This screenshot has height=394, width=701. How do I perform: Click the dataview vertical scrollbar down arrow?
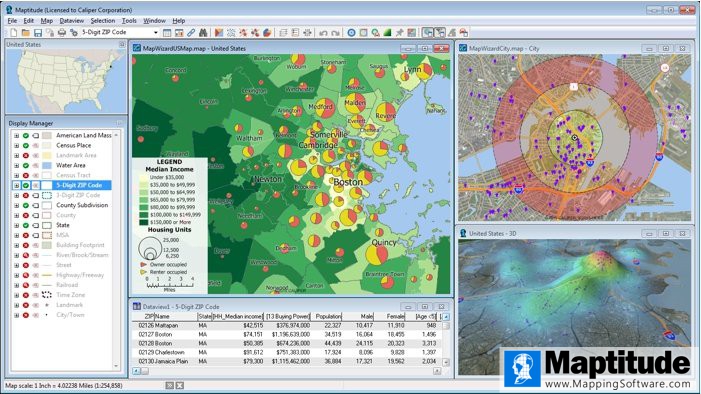click(x=446, y=362)
